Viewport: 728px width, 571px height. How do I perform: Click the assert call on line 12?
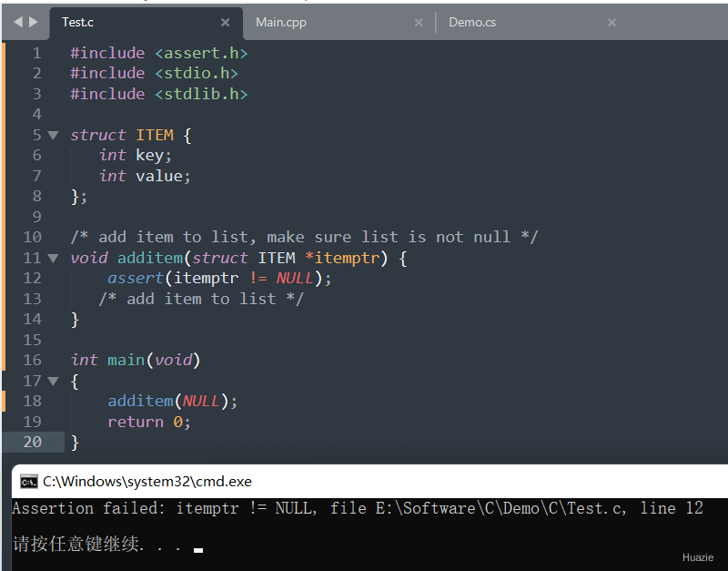[x=135, y=278]
